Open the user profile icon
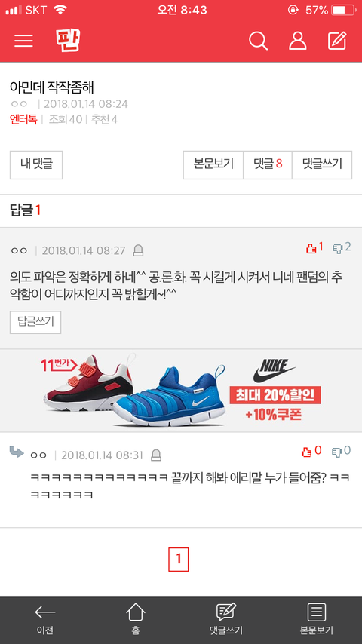This screenshot has height=644, width=362. [298, 41]
